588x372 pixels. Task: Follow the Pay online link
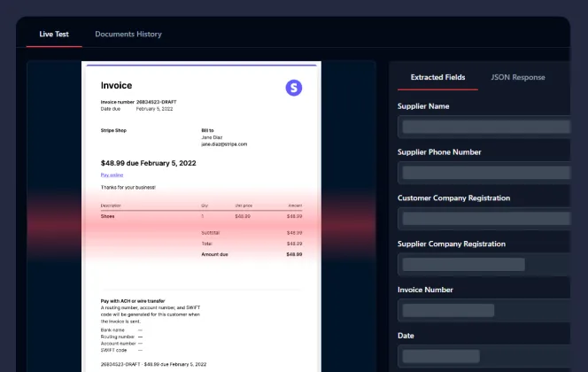112,174
